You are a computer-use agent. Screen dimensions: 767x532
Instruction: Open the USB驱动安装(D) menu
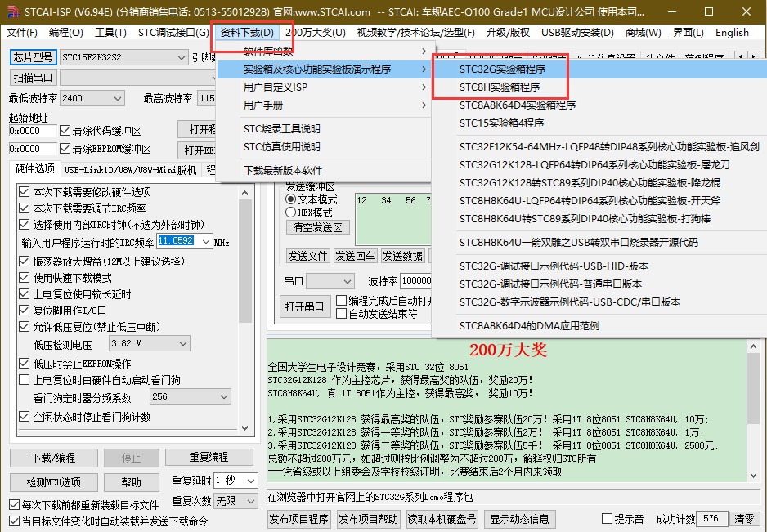(x=577, y=33)
